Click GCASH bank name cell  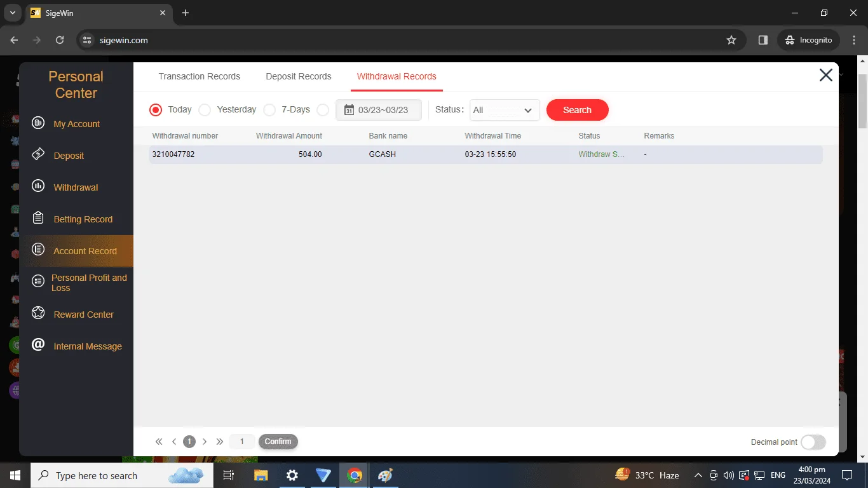[383, 154]
